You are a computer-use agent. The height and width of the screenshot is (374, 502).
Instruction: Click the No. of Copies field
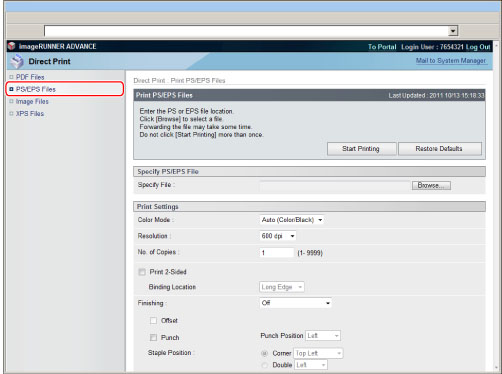click(x=277, y=253)
